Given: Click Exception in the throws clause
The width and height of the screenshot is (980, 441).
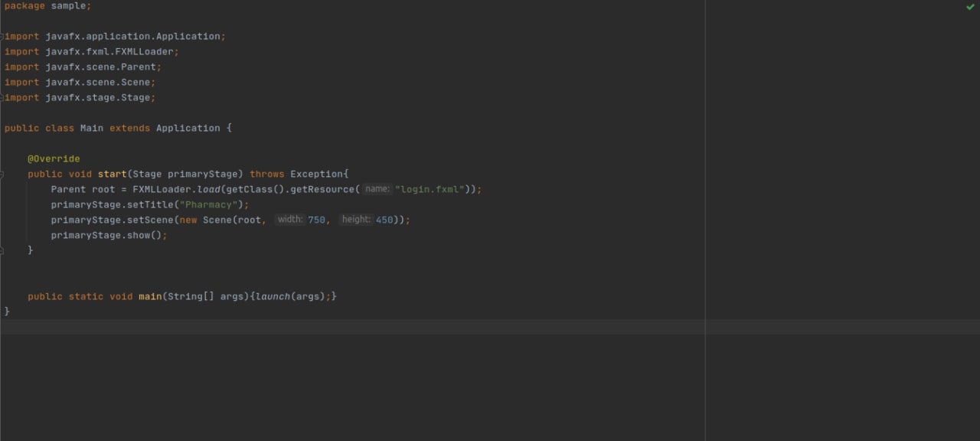Looking at the screenshot, I should (x=316, y=174).
